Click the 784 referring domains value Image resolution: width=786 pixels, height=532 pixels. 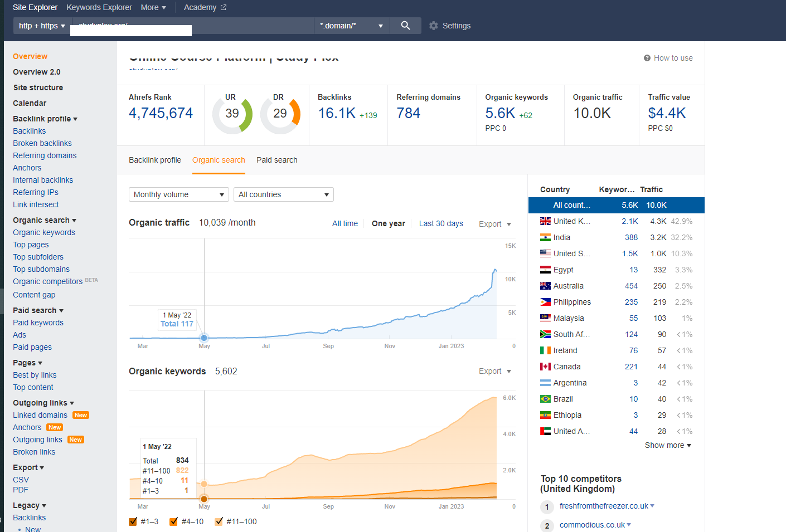[409, 113]
